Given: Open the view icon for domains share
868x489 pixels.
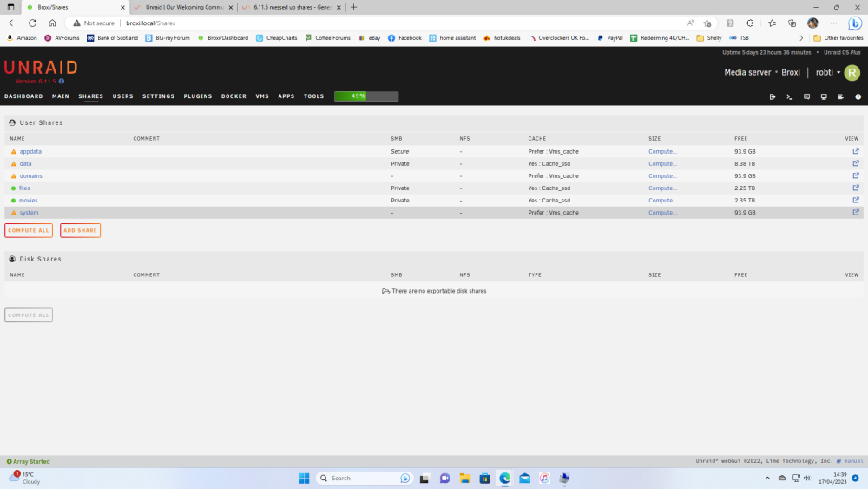Looking at the screenshot, I should [855, 175].
